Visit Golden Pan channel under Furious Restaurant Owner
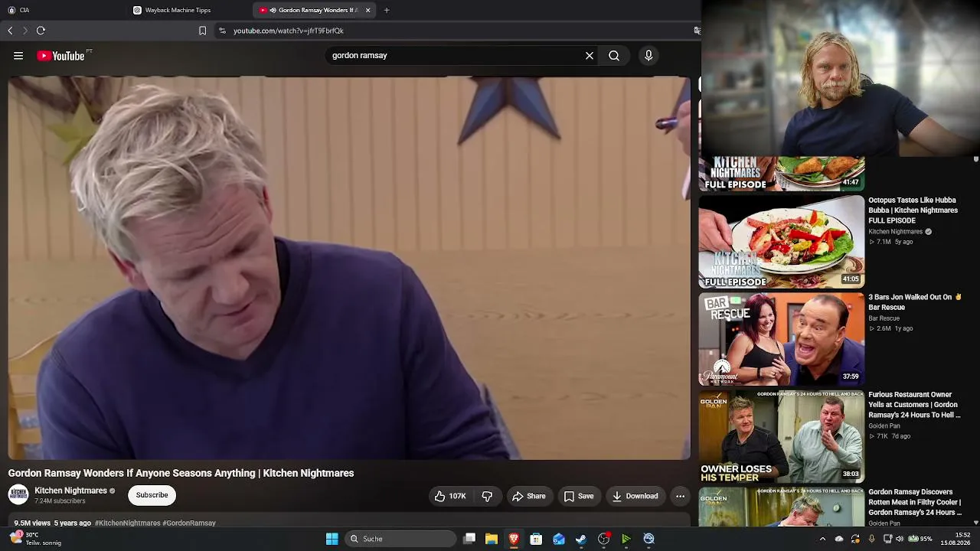This screenshot has width=980, height=551. [884, 425]
